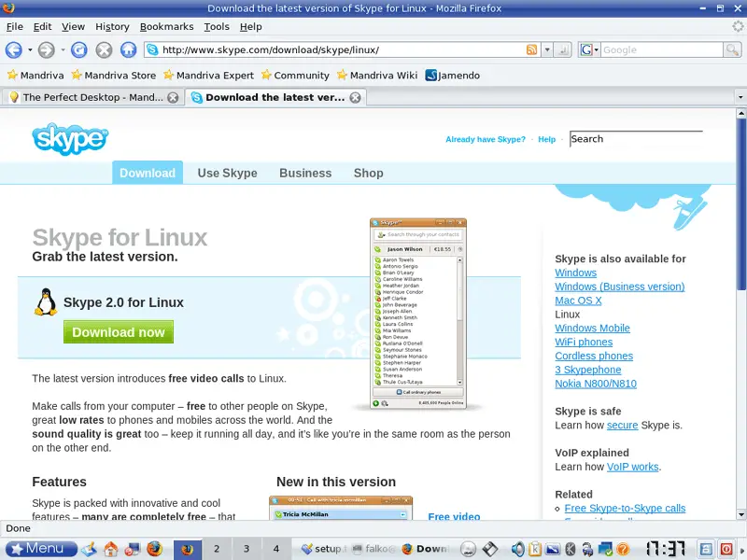Expand the Back button history dropdown
The height and width of the screenshot is (560, 747).
30,50
